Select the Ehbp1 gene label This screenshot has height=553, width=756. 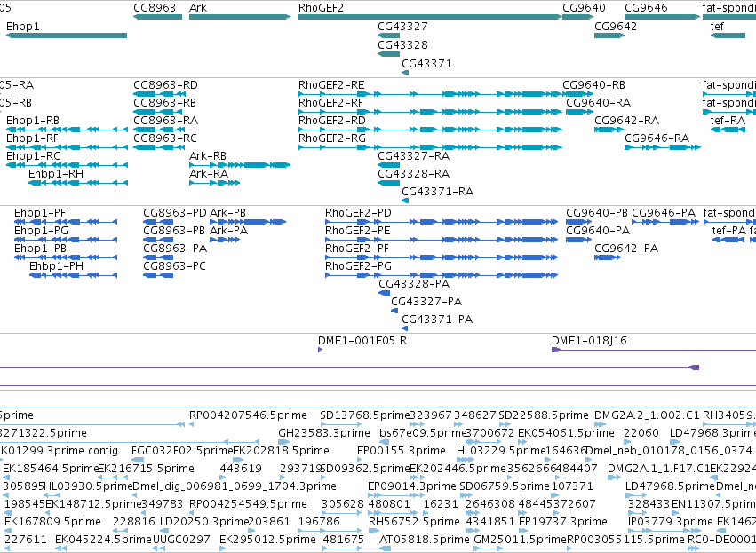tap(23, 27)
